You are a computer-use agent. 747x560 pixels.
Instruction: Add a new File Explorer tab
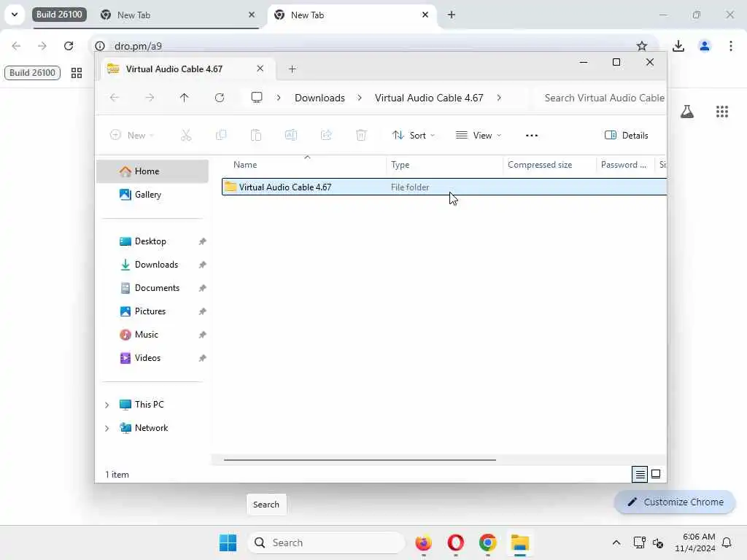point(293,69)
